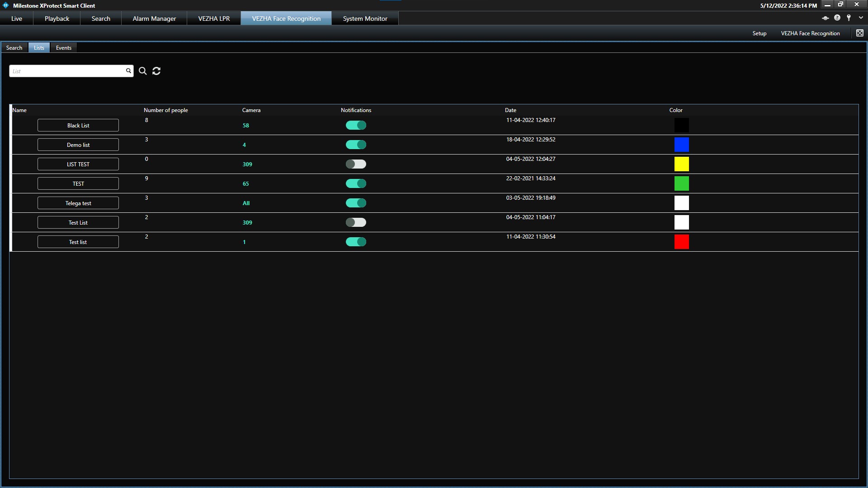Click camera count 58 for Black List
Screen dimensions: 868x488
246,125
